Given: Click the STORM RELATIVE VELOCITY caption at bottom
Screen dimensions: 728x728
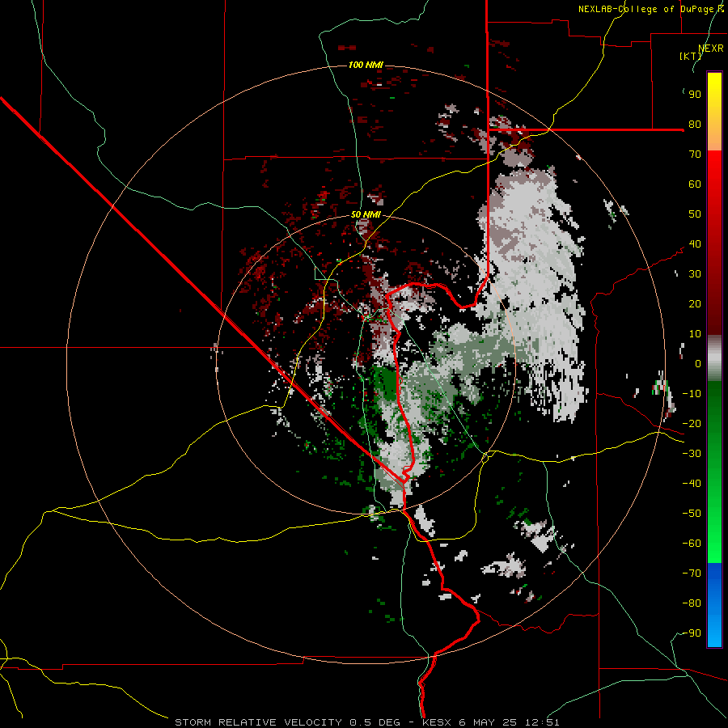Looking at the screenshot, I should point(367,722).
